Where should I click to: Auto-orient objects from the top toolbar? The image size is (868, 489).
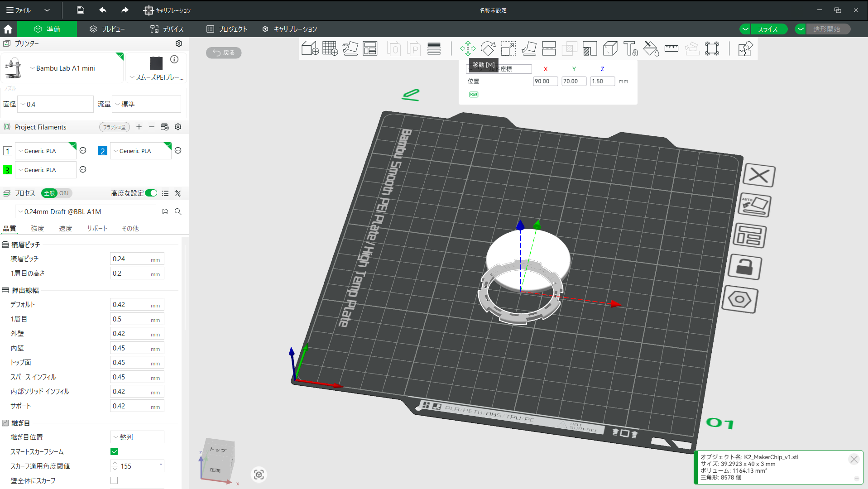pyautogui.click(x=350, y=48)
